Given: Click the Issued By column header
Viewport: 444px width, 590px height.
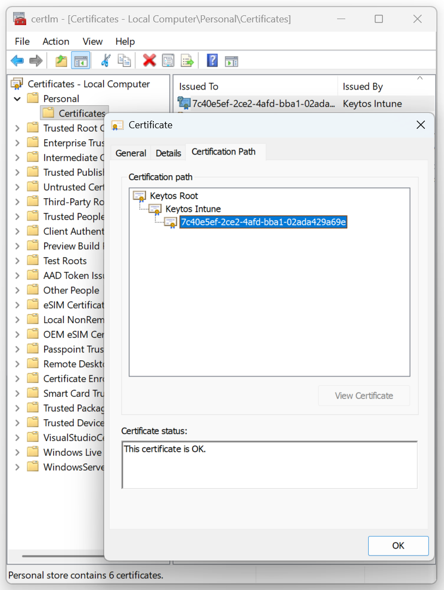Looking at the screenshot, I should pyautogui.click(x=386, y=87).
